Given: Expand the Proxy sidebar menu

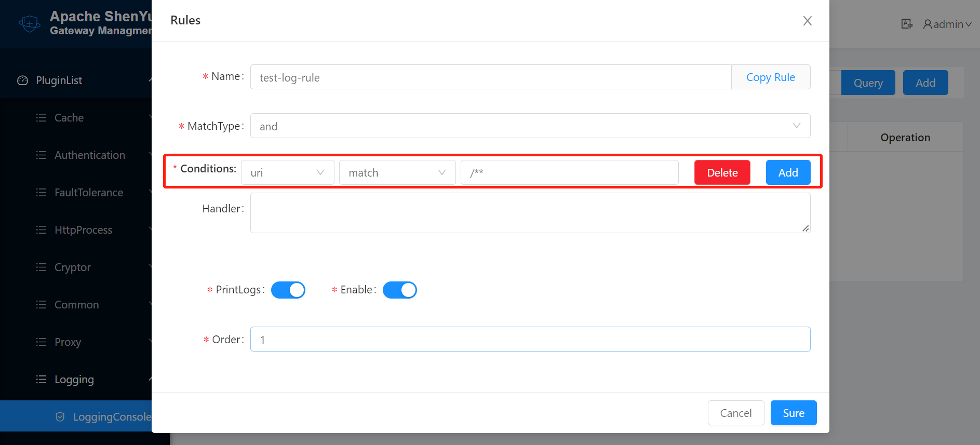Looking at the screenshot, I should (x=68, y=342).
